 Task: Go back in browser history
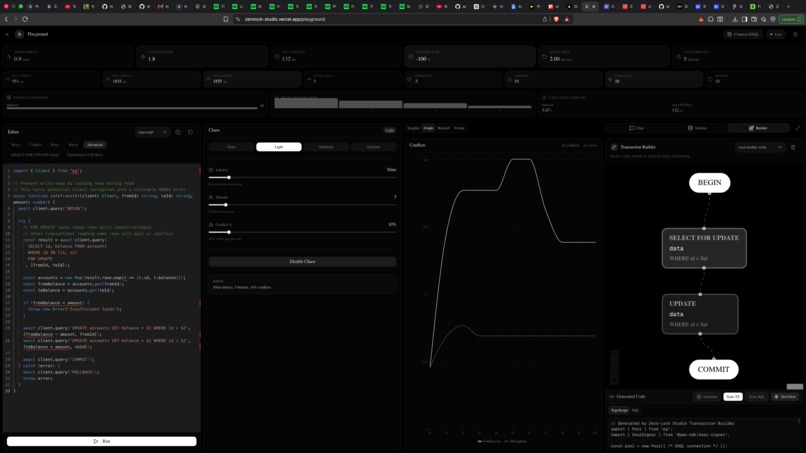(6, 19)
